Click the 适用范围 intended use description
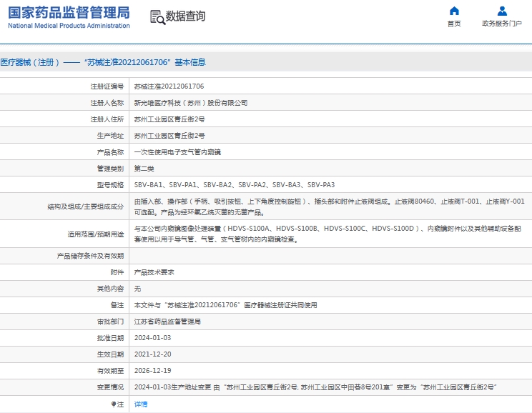Image resolution: width=532 pixels, height=413 pixels. [327, 234]
